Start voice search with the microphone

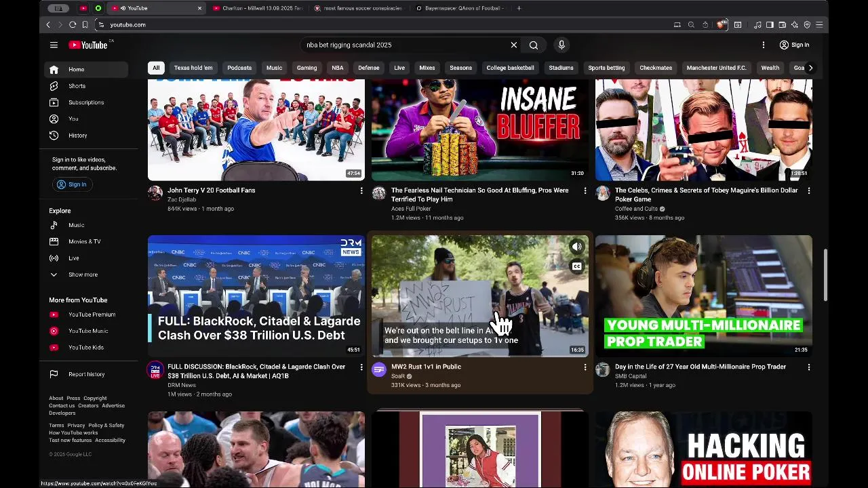coord(561,45)
